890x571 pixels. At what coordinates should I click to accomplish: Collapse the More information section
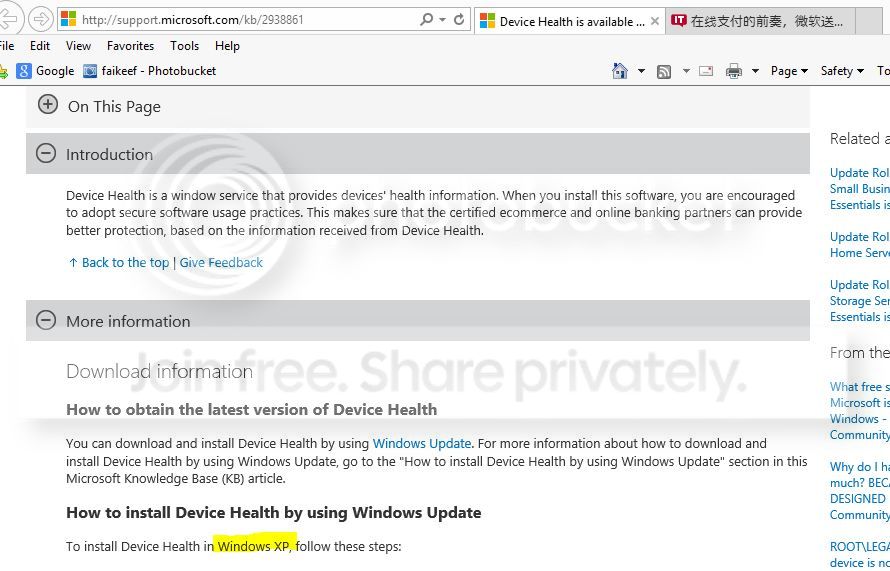(x=46, y=320)
